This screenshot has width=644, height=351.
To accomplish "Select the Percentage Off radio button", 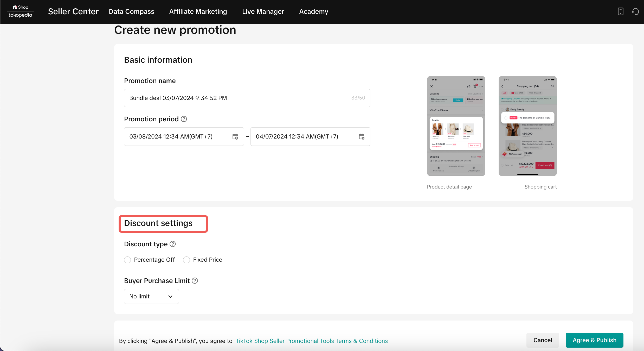I will (x=127, y=260).
